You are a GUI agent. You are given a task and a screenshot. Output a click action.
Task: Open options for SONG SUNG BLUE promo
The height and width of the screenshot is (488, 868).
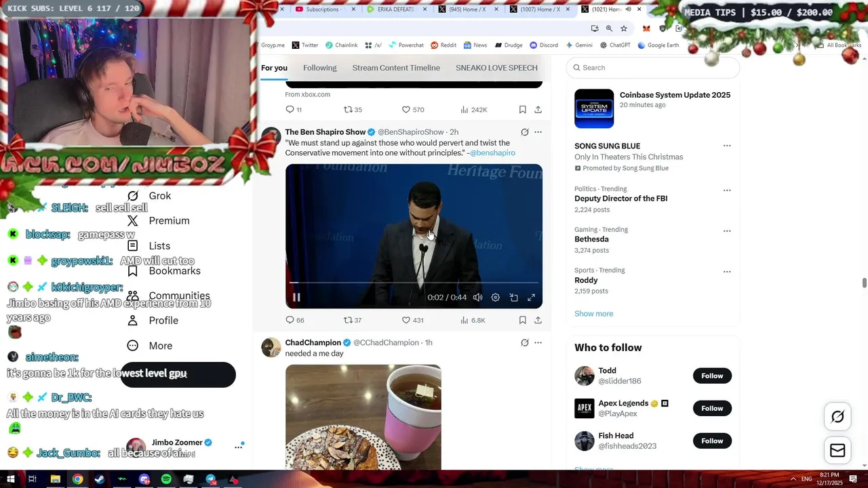(x=727, y=146)
